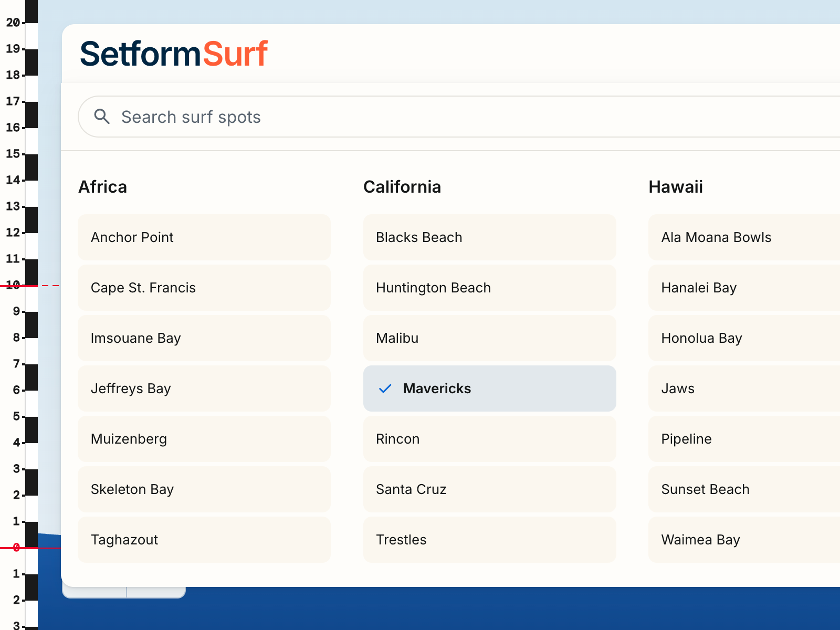Choose Skeleton Bay option
This screenshot has height=630, width=840.
[x=204, y=489]
